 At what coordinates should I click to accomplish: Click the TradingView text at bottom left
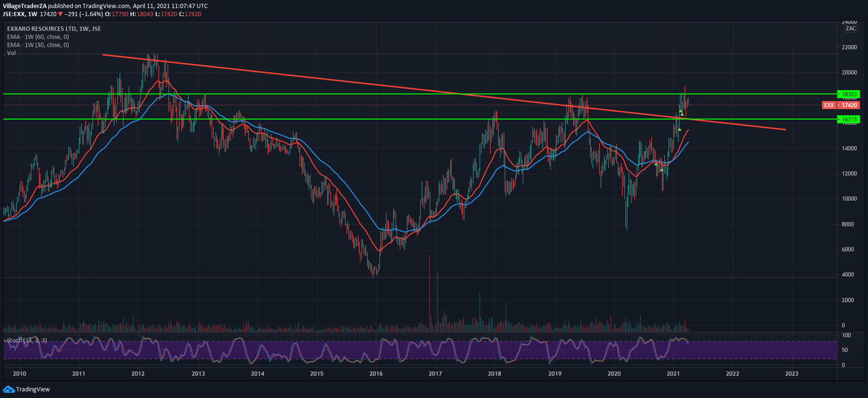pyautogui.click(x=33, y=389)
